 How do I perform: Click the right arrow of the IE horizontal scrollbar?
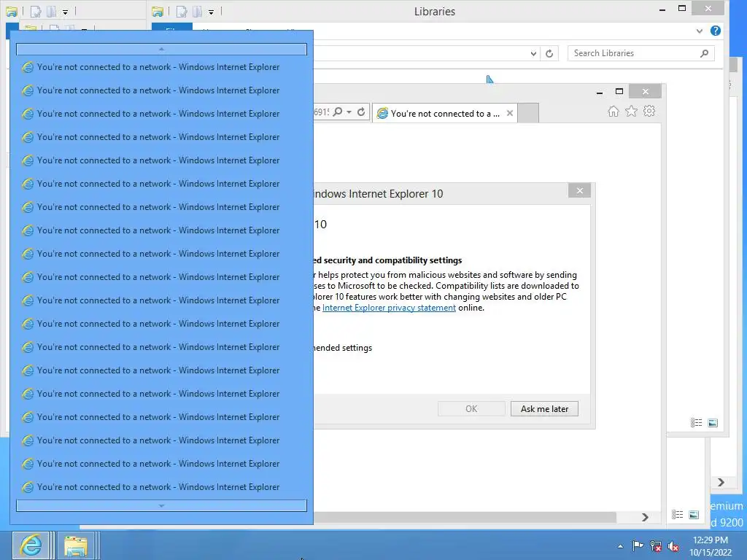click(x=645, y=517)
